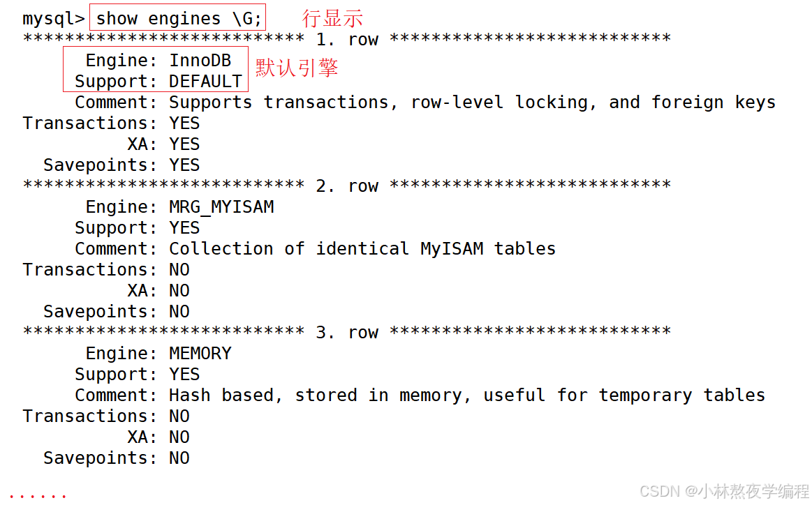Click the red ellipsis dots at bottom

[38, 496]
